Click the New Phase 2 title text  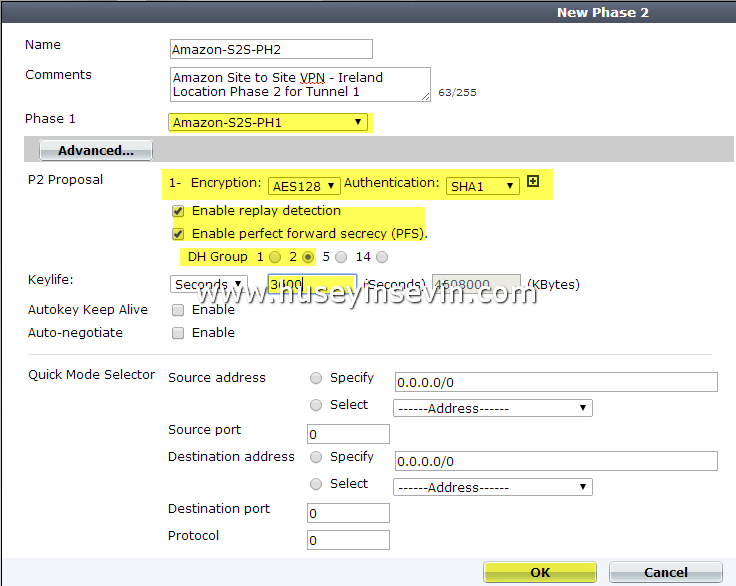(x=603, y=13)
